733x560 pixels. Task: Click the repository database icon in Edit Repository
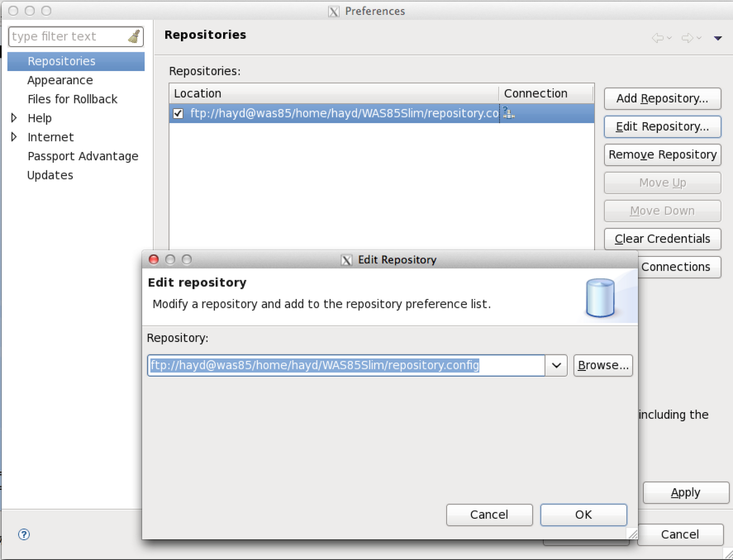click(600, 298)
